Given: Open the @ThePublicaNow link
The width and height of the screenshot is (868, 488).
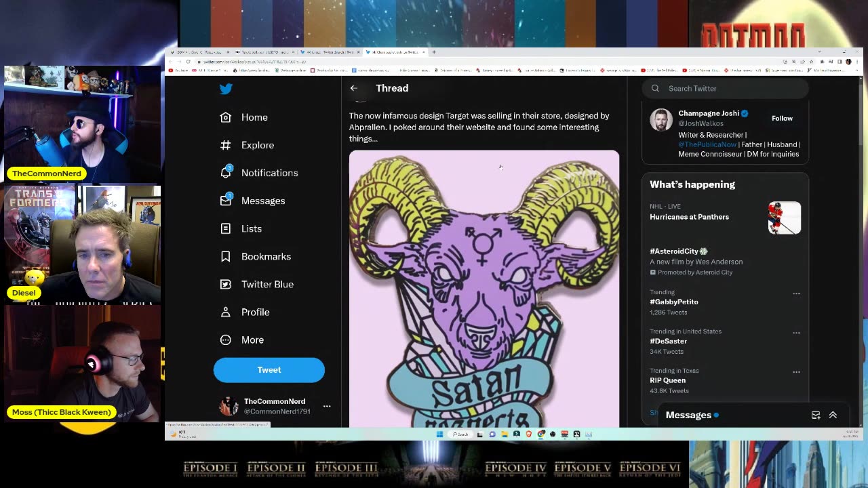Looking at the screenshot, I should (707, 144).
